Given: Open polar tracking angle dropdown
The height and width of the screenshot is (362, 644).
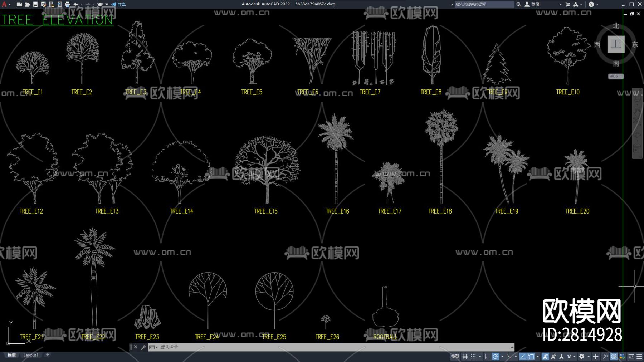Looking at the screenshot, I should coord(502,356).
